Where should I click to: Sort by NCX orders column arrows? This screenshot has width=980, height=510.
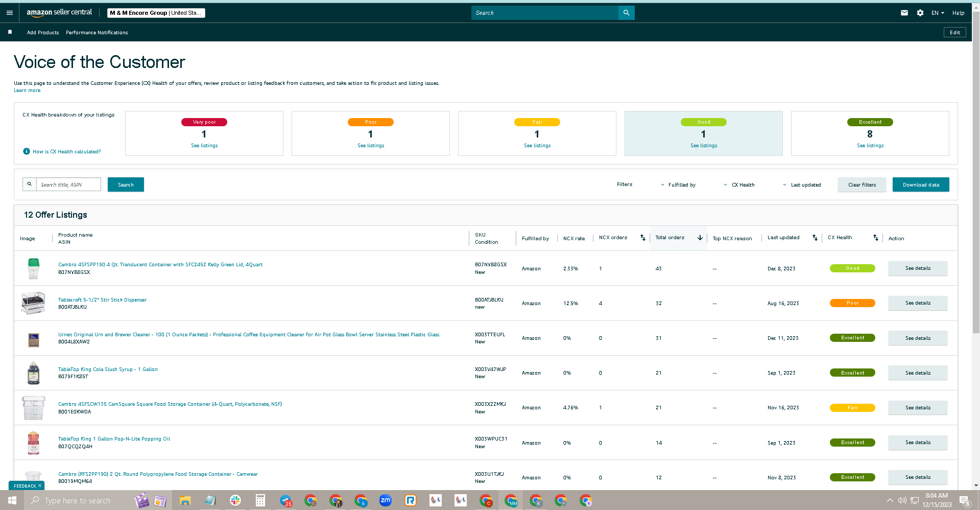[642, 238]
